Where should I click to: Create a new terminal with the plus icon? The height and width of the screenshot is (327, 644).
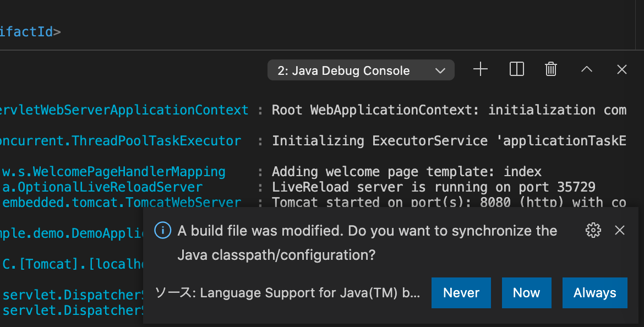[481, 69]
